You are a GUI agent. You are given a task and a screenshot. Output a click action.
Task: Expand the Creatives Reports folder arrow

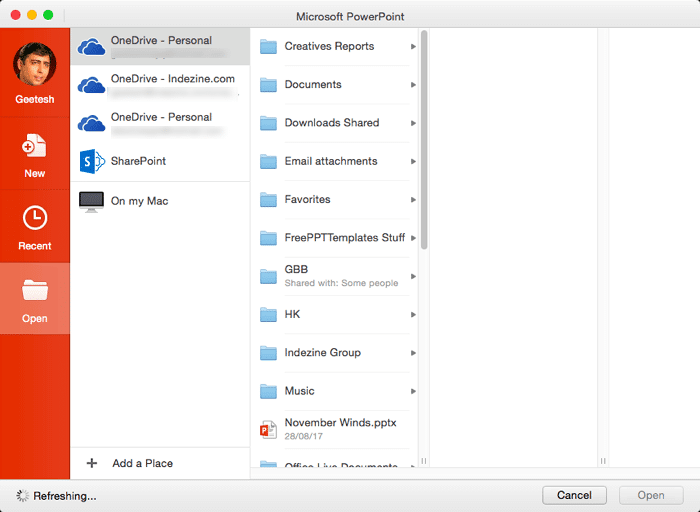tap(413, 47)
